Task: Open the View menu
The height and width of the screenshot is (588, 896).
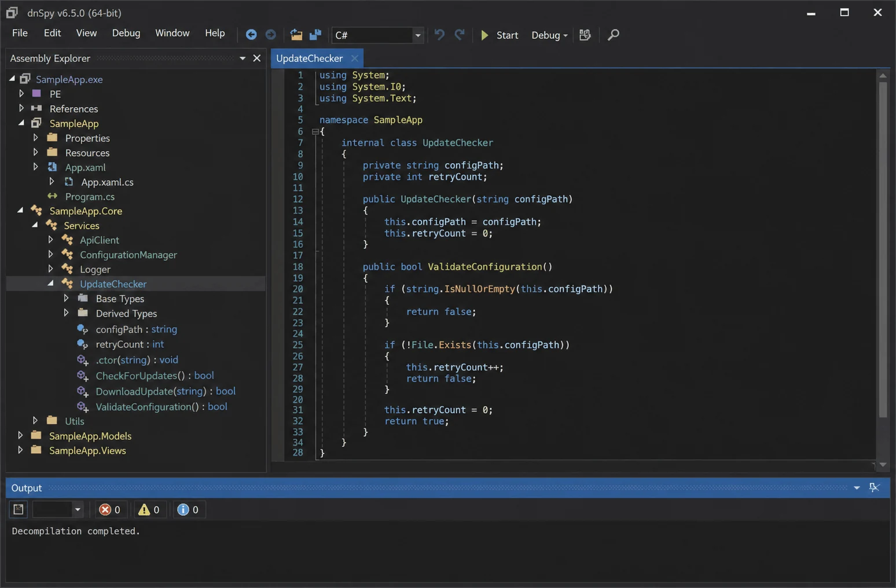Action: (86, 33)
